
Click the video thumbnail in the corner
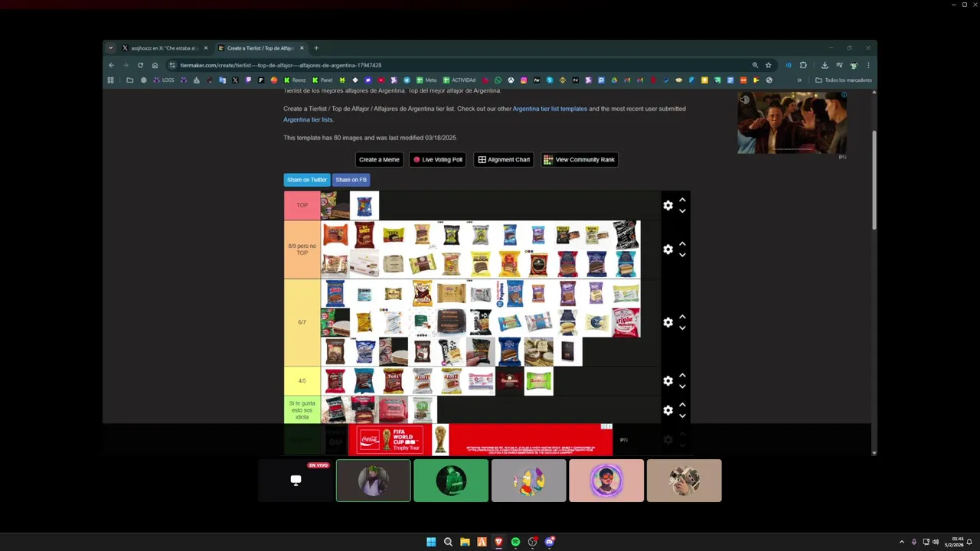tap(792, 122)
